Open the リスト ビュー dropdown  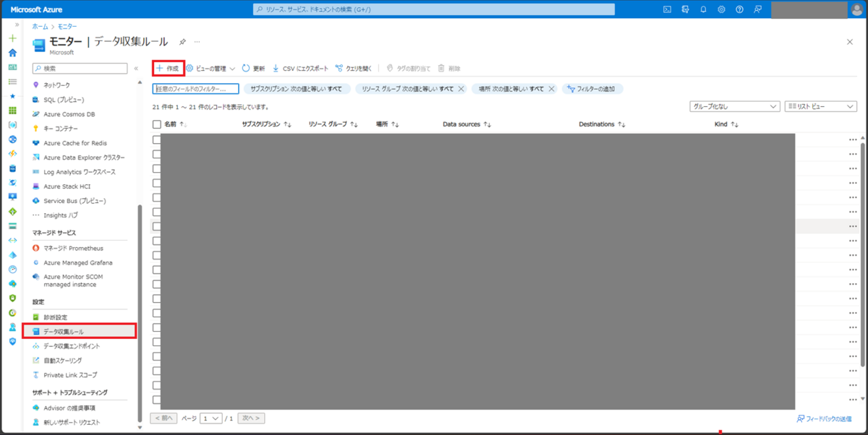coord(821,106)
